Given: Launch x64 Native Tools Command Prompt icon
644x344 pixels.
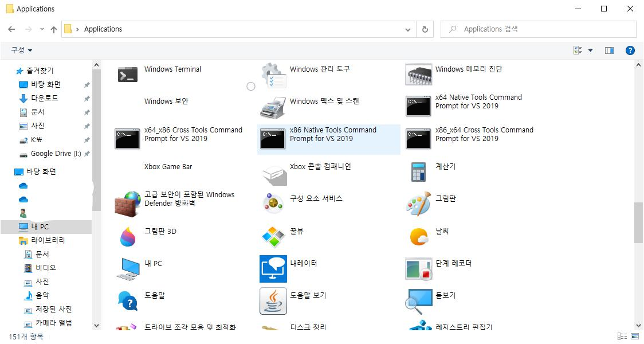Looking at the screenshot, I should click(418, 107).
